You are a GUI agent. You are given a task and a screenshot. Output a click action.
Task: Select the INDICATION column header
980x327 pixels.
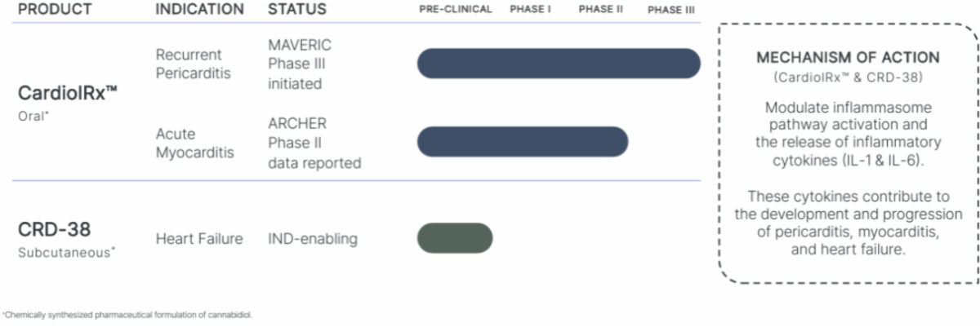199,10
